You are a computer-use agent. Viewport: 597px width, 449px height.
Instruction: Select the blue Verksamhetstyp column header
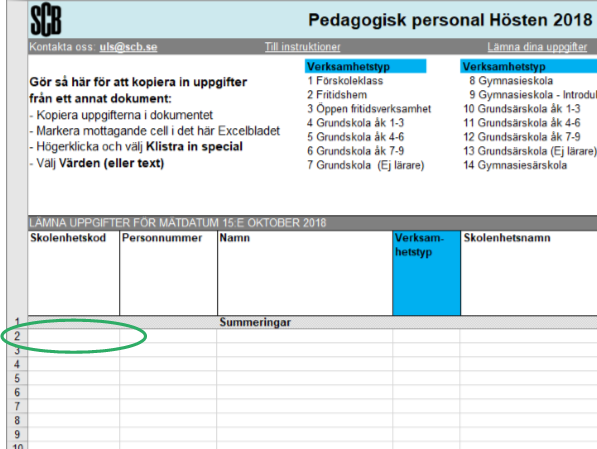click(x=426, y=273)
